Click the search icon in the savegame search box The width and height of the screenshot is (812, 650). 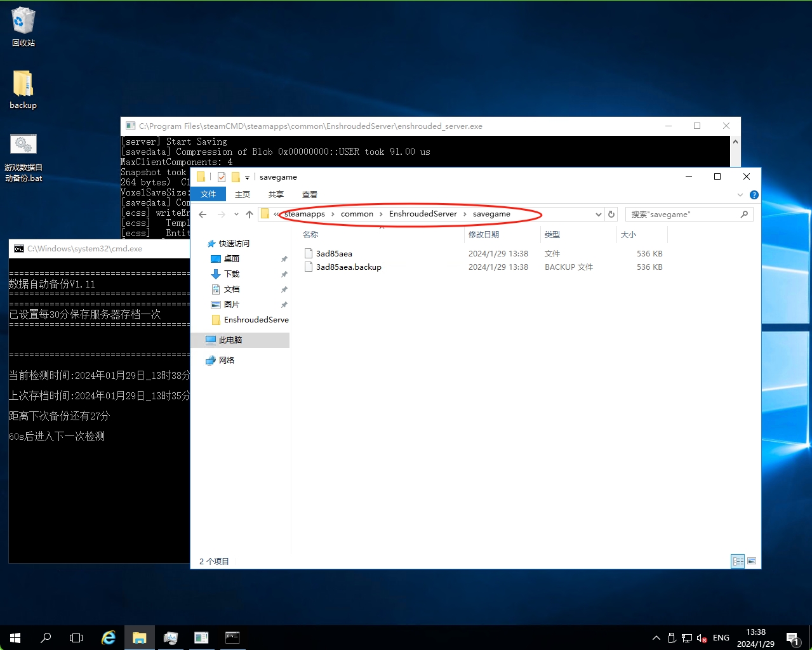744,215
